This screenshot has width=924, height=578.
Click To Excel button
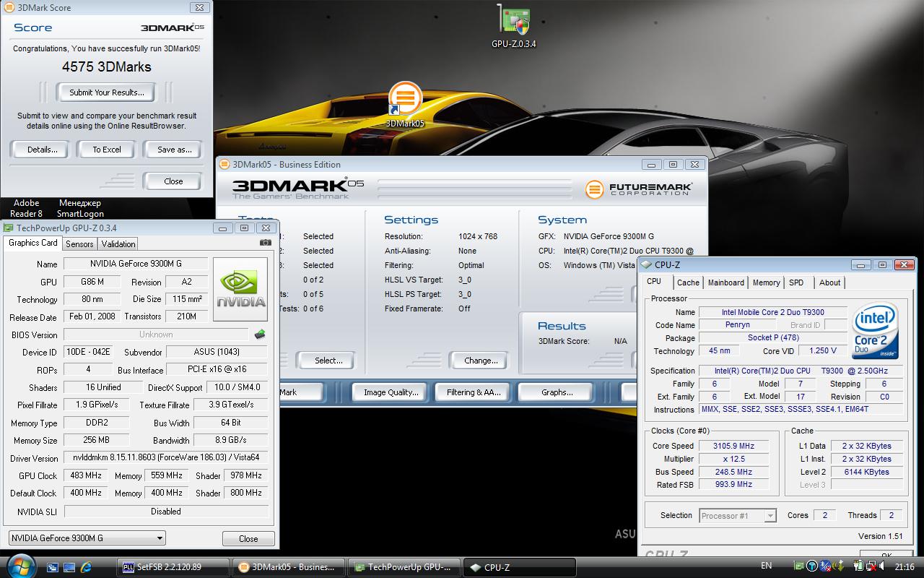click(x=107, y=150)
